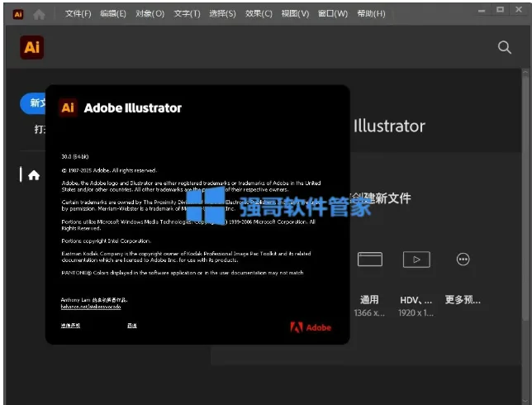The height and width of the screenshot is (405, 532).
Task: Open the 窗口(W) menu
Action: 332,13
